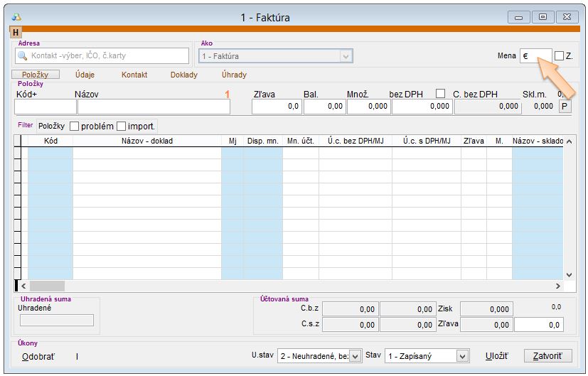Image resolution: width=588 pixels, height=376 pixels.
Task: Switch to the Údaje tab
Action: click(85, 75)
